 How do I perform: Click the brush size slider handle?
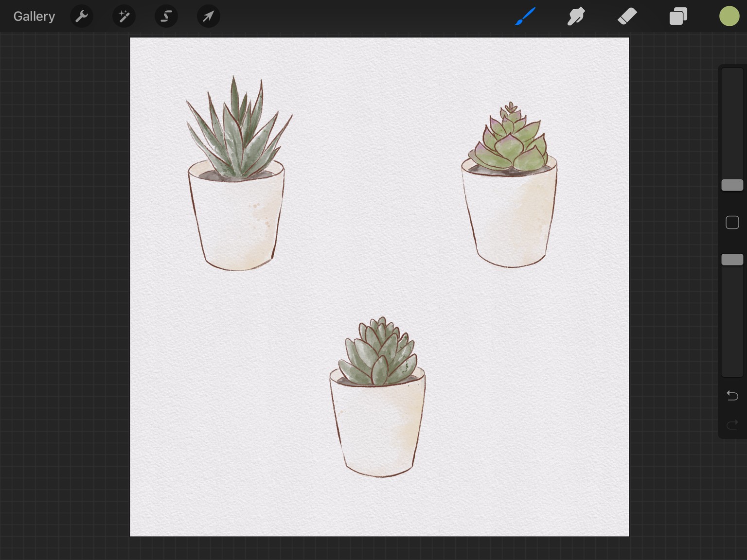(x=732, y=185)
